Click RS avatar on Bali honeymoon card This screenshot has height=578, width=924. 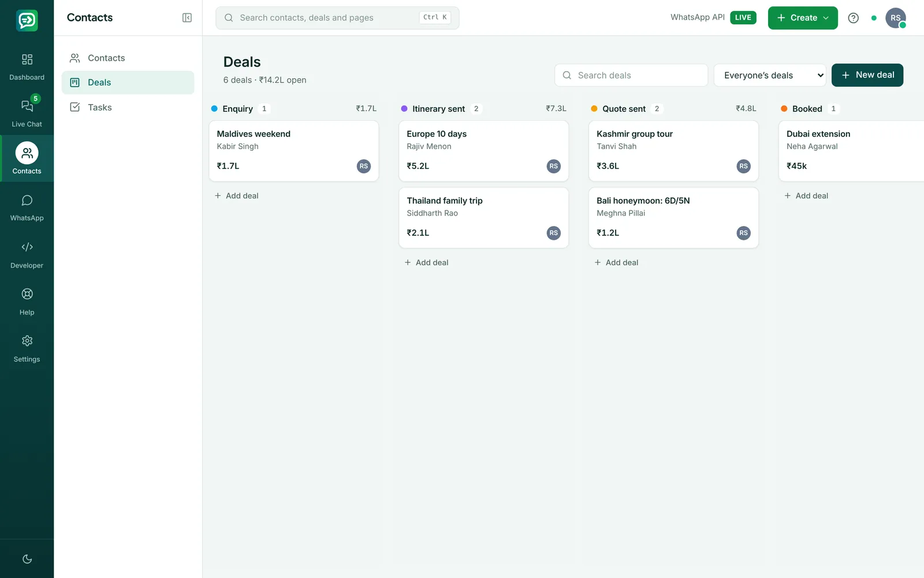click(743, 233)
